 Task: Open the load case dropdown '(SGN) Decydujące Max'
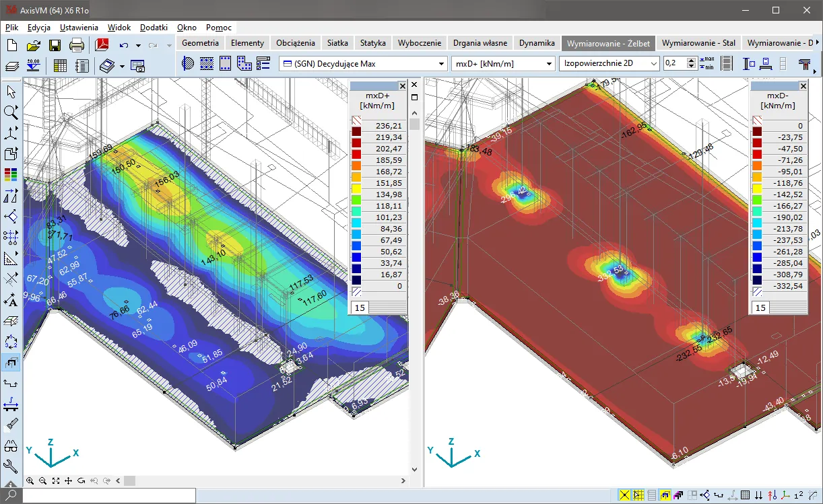(x=363, y=64)
